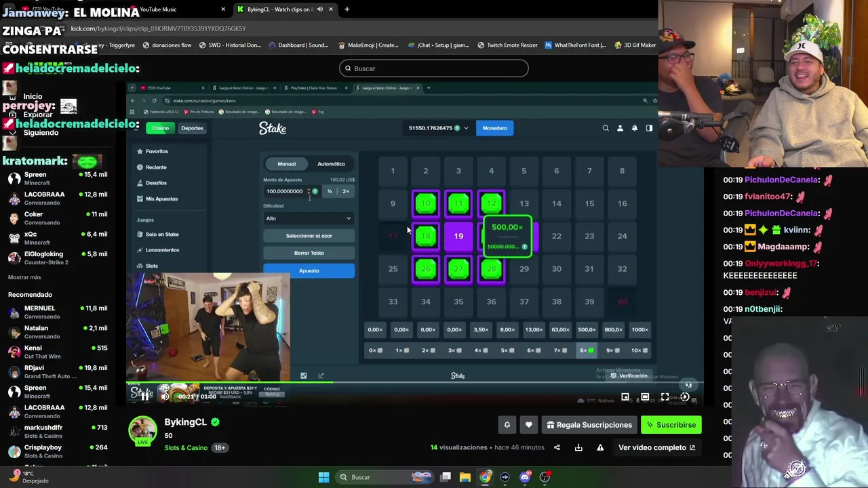Open Ver video completo link

tap(656, 447)
